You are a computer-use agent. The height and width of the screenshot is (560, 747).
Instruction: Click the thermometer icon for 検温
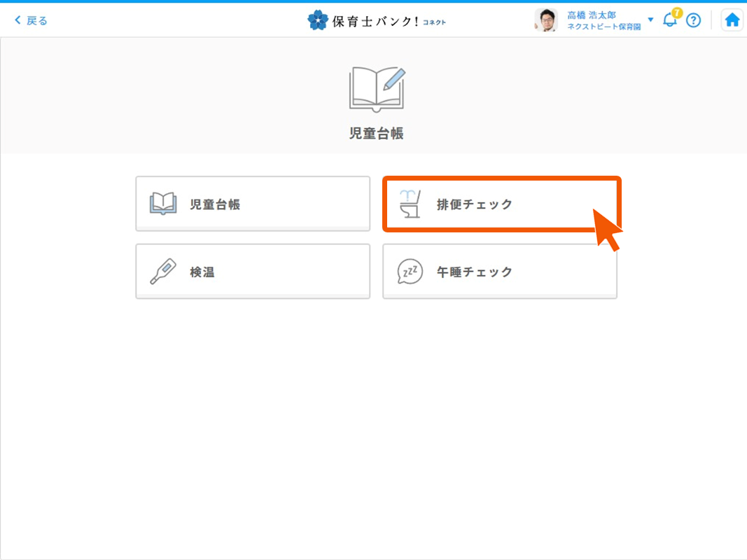pyautogui.click(x=163, y=272)
